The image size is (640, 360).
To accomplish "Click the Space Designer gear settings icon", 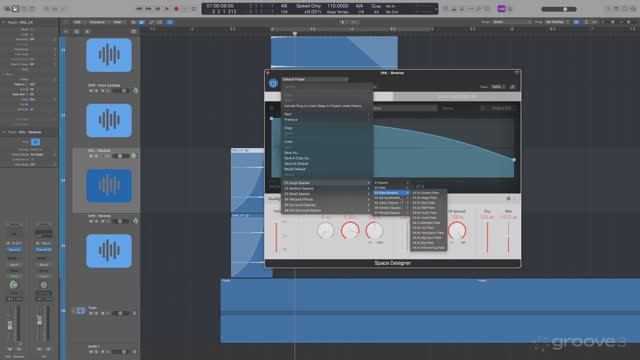I will pos(509,198).
